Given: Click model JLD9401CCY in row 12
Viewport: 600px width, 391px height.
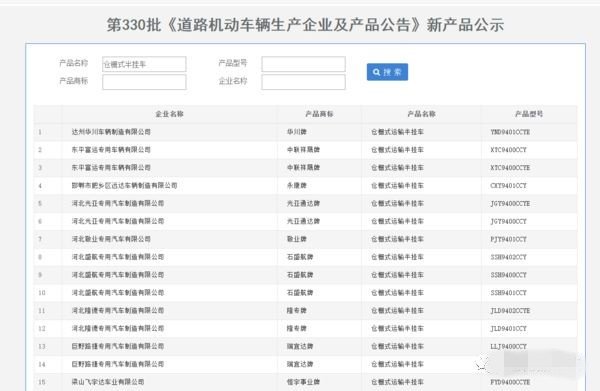Looking at the screenshot, I should 509,329.
